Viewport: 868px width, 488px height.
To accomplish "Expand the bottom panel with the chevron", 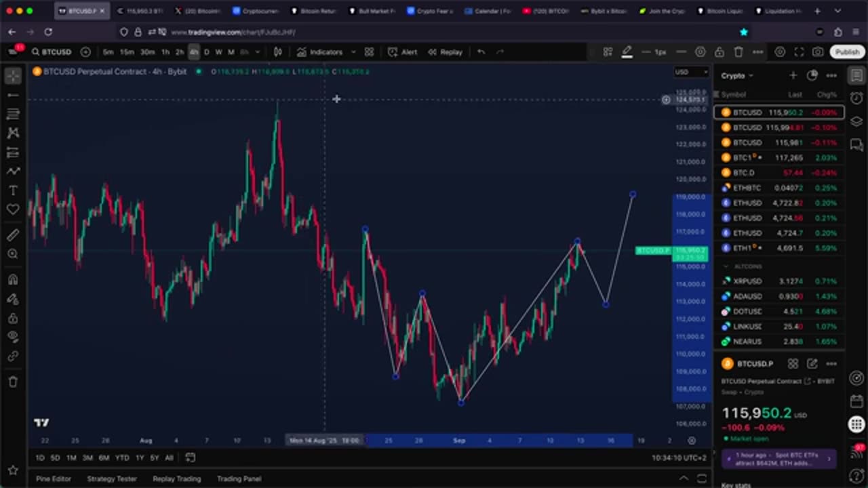I will pyautogui.click(x=684, y=479).
